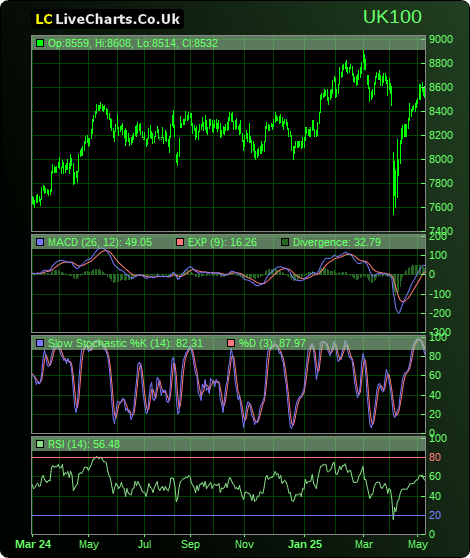Click the UK100 symbol title

click(392, 17)
